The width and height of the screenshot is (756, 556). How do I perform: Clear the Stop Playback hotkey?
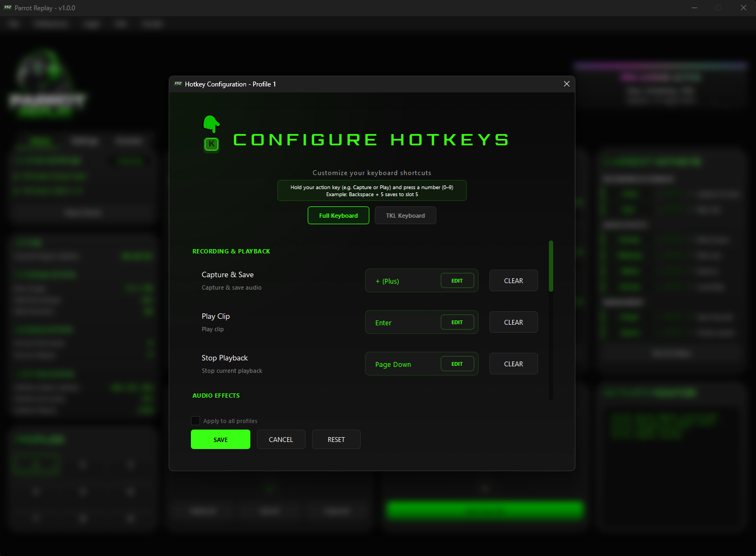point(513,363)
